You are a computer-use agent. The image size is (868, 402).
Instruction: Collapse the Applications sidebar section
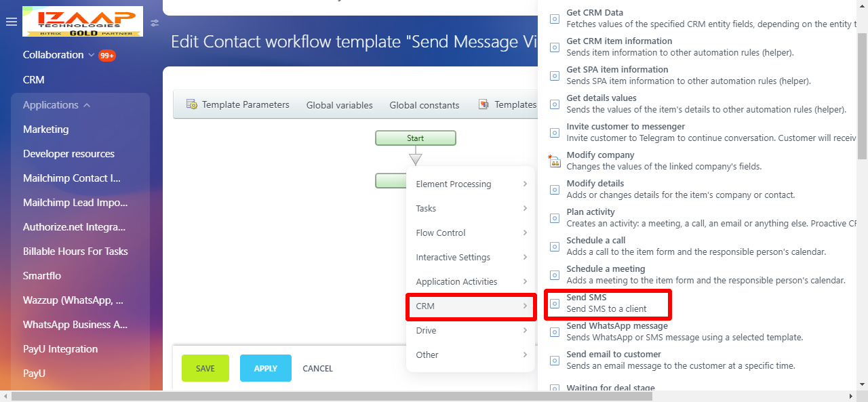(87, 105)
